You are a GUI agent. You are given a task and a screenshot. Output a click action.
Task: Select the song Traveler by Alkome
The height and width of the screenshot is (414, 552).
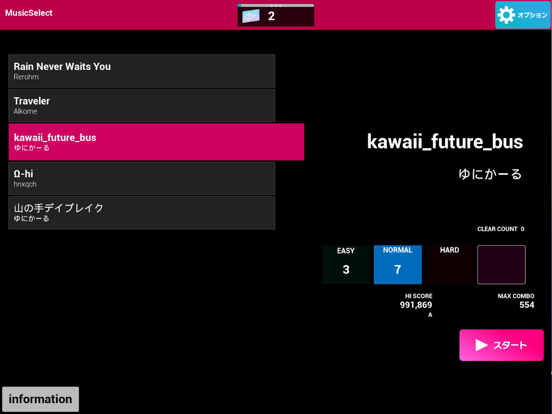(142, 105)
